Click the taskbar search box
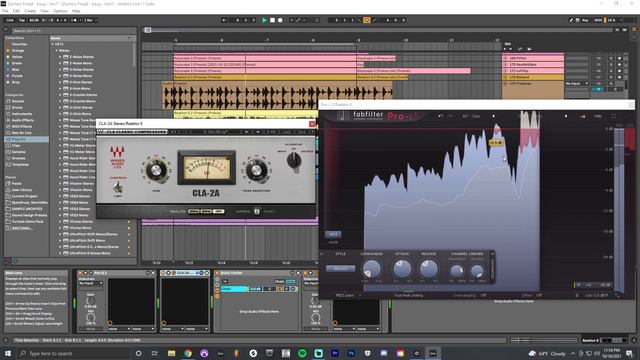 73,353
